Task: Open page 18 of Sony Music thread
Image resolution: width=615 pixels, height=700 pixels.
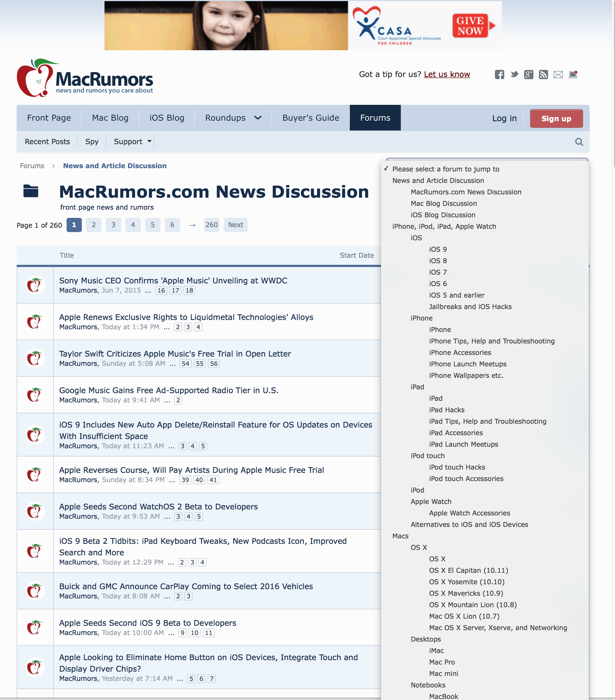Action: [189, 291]
